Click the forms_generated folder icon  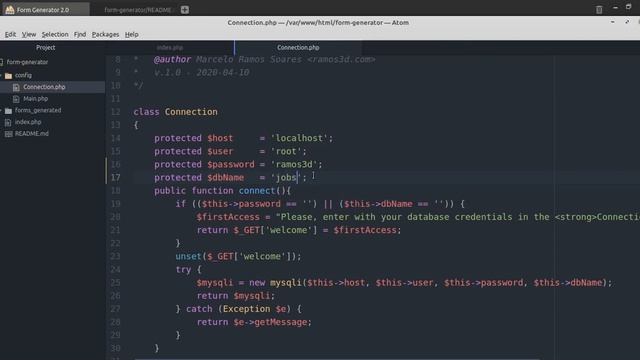coord(8,111)
